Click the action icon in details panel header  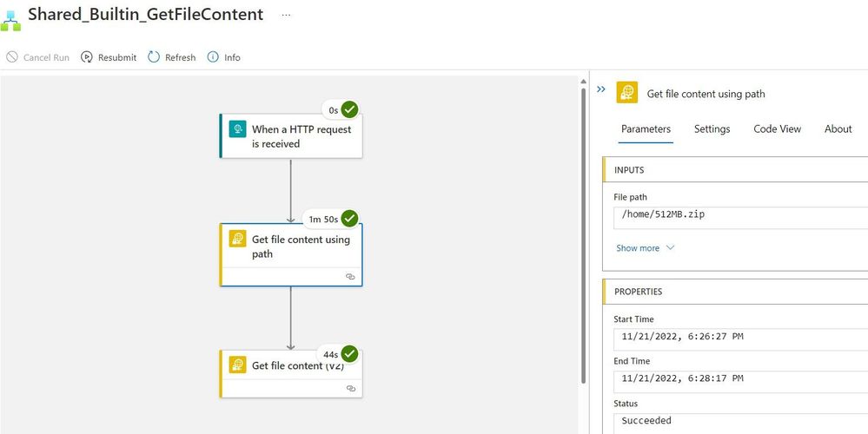point(626,93)
